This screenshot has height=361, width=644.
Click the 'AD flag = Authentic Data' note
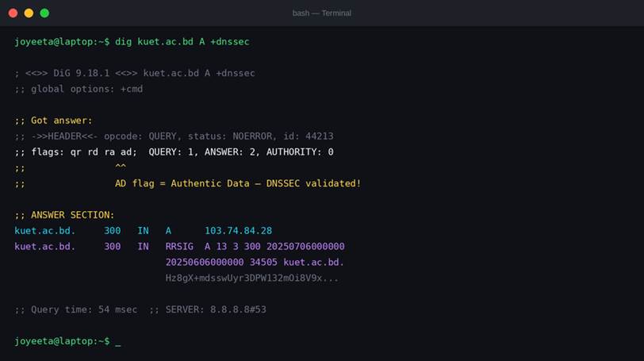[x=182, y=183]
